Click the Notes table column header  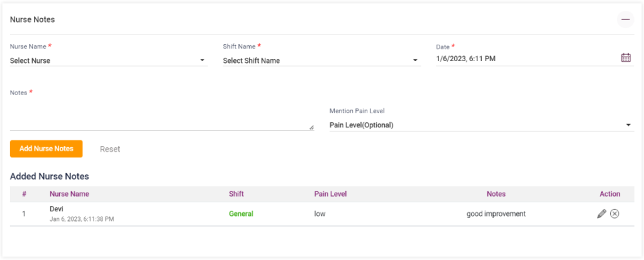(x=496, y=194)
